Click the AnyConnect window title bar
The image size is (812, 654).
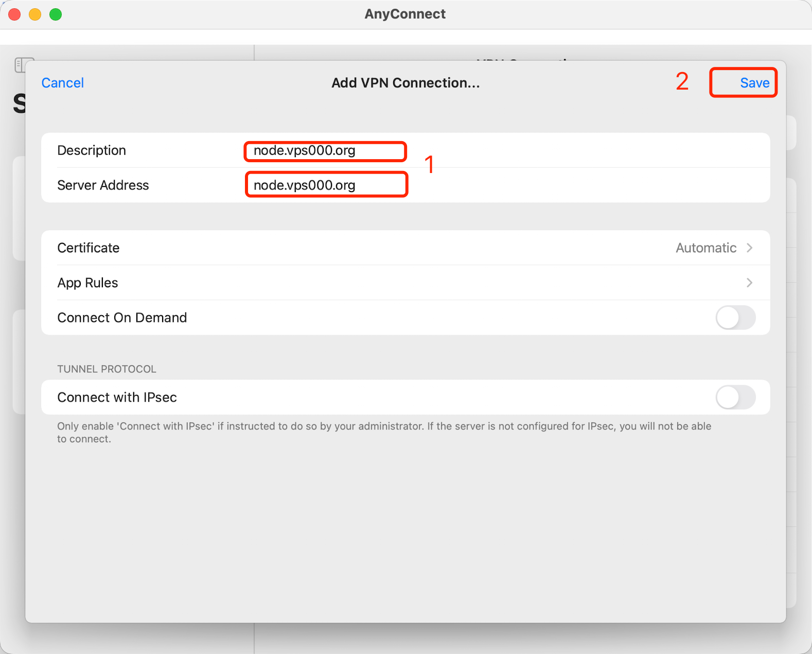coord(405,14)
